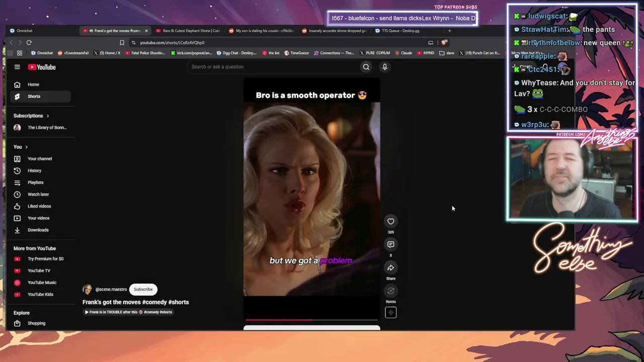Open Claude bookmark

pyautogui.click(x=404, y=53)
